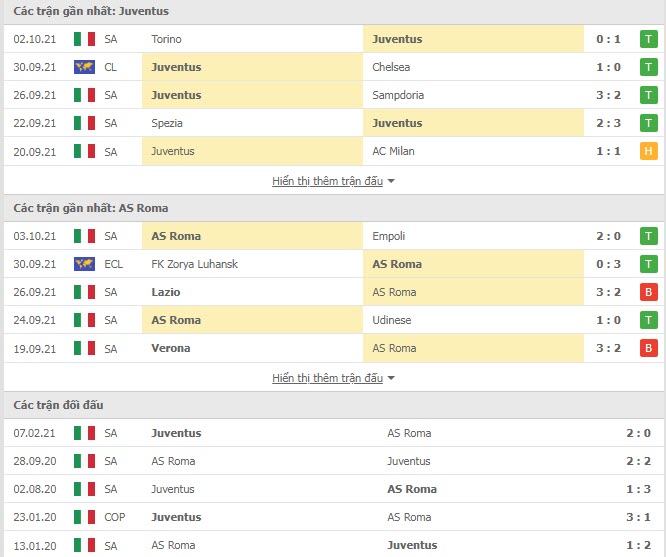Viewport: 666px width, 557px height.
Task: Click the AC Milan team name
Action: click(393, 151)
